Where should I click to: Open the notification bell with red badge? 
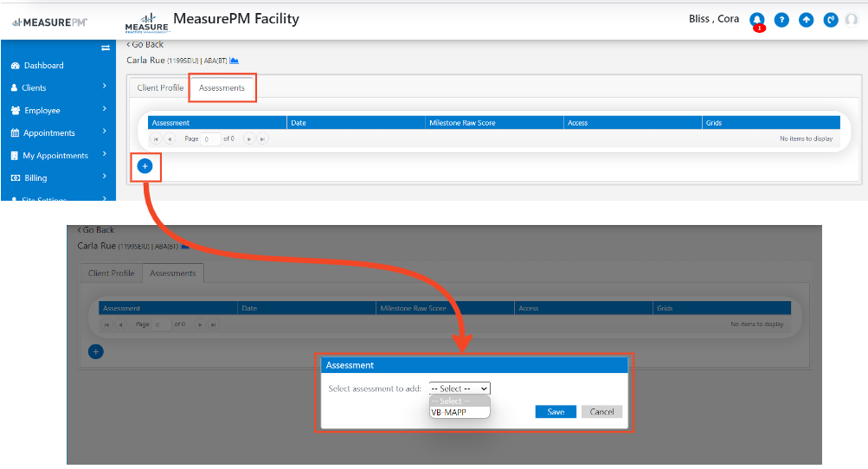[756, 21]
